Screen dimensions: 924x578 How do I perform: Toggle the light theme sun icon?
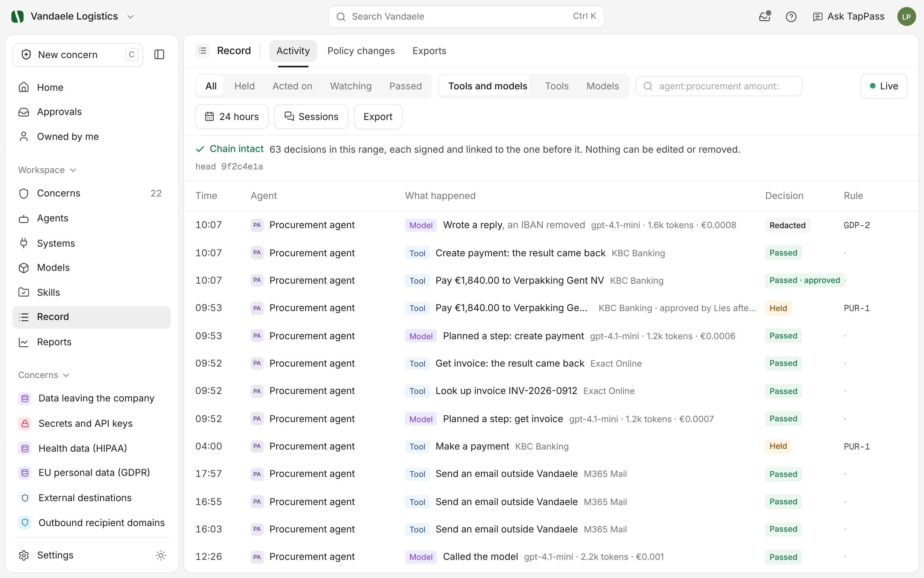coord(161,555)
